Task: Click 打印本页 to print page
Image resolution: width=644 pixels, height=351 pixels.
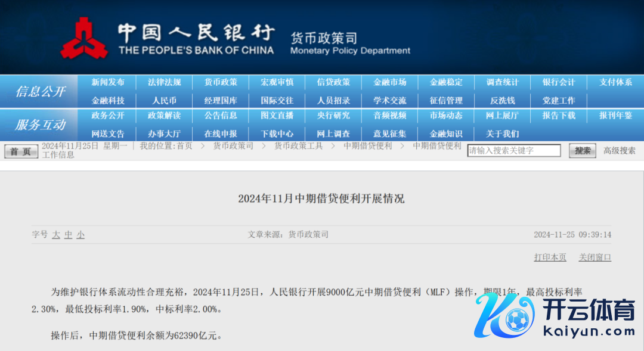Action: coord(550,257)
